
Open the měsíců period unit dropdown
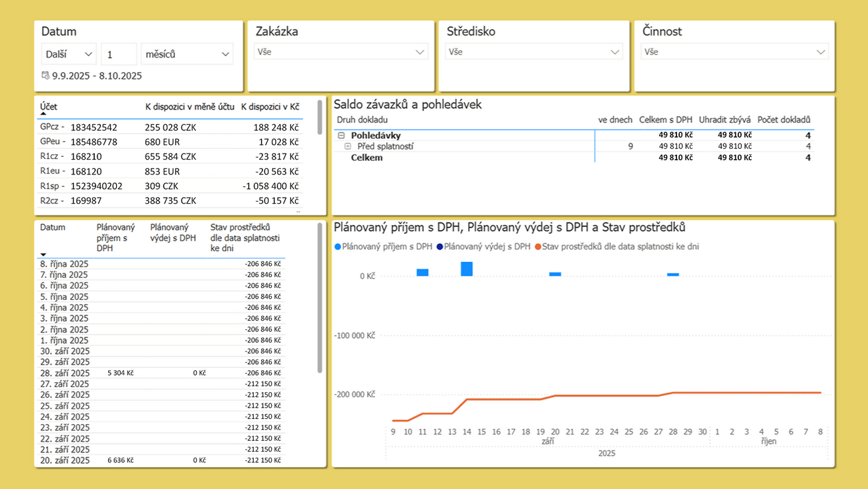[x=187, y=54]
